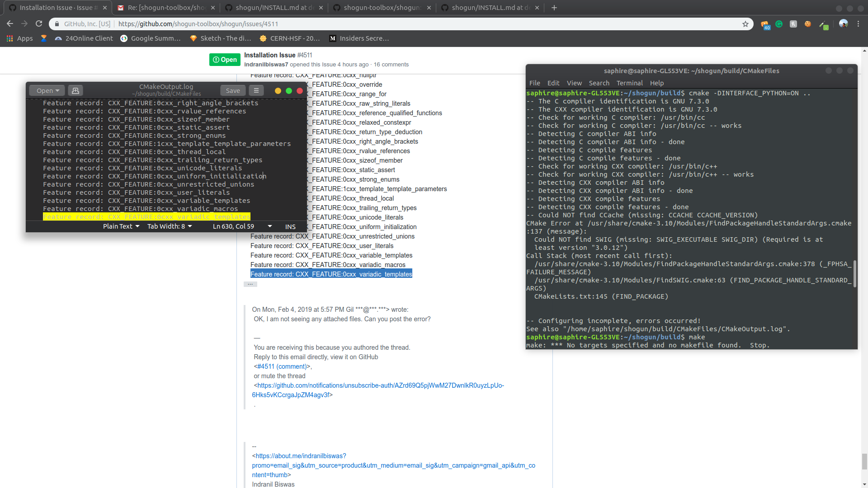This screenshot has height=488, width=868.
Task: Open gedit's hamburger menu
Action: (x=256, y=90)
